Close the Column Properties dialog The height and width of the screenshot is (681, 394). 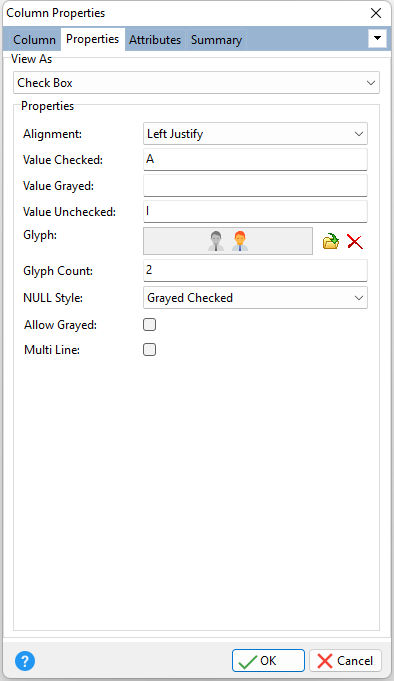376,13
